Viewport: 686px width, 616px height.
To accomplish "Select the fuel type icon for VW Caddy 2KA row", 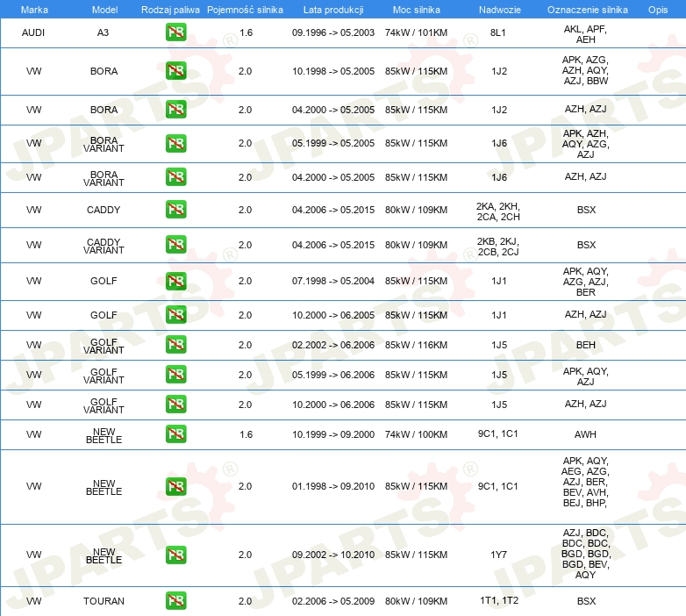I will pos(175,210).
